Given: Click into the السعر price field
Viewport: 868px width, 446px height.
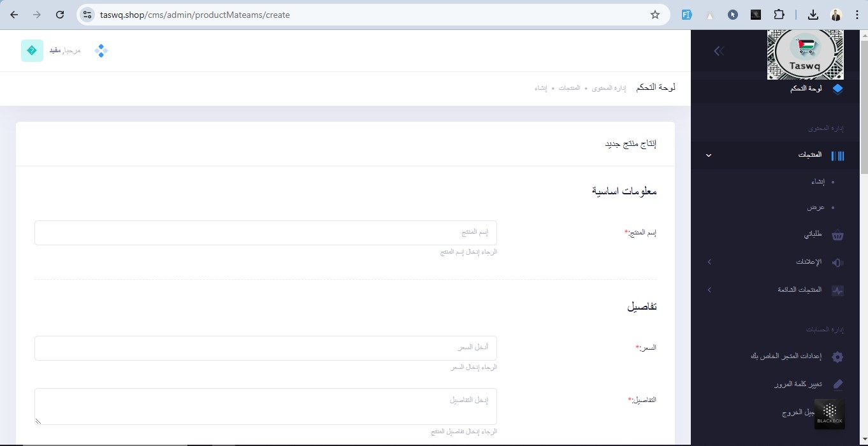Looking at the screenshot, I should 265,348.
